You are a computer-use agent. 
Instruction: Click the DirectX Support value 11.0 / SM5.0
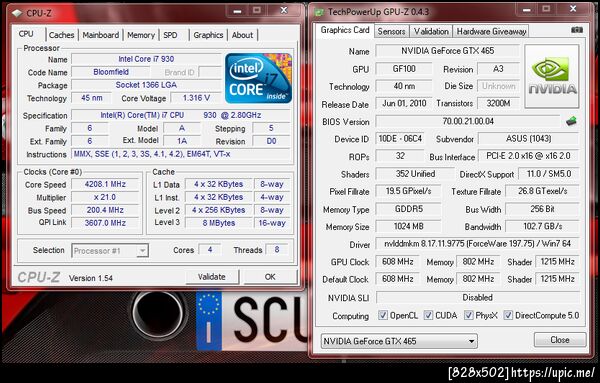(x=548, y=174)
